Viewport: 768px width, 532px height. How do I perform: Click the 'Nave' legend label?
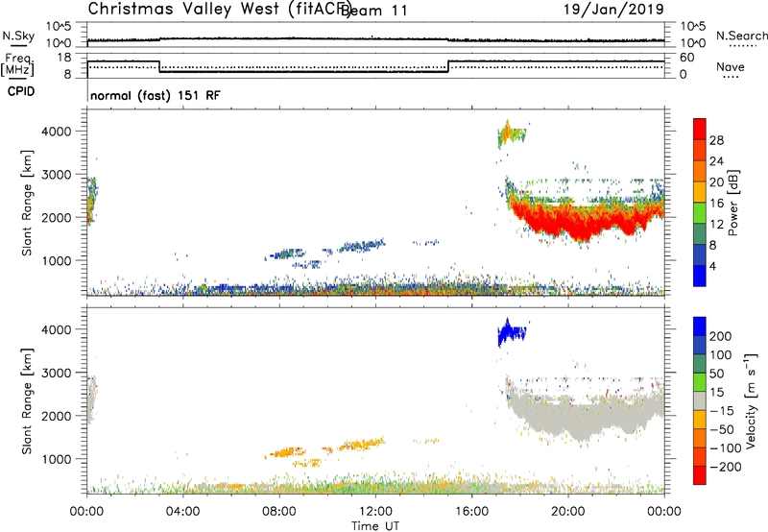731,66
